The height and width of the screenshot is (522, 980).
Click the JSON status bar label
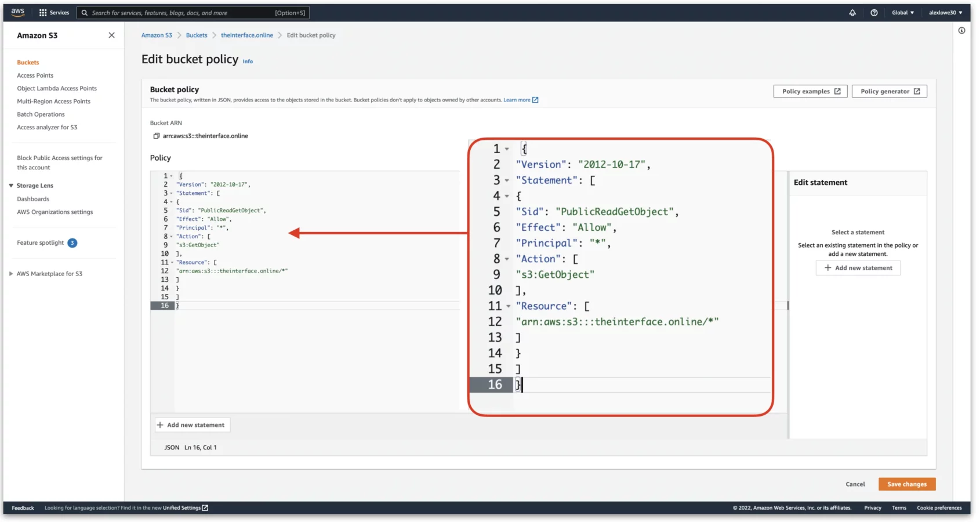tap(172, 448)
